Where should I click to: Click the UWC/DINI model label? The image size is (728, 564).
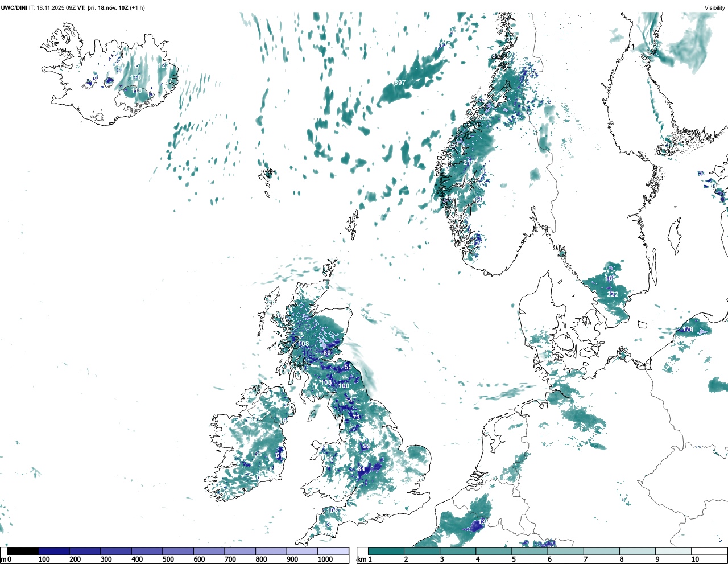[x=14, y=8]
